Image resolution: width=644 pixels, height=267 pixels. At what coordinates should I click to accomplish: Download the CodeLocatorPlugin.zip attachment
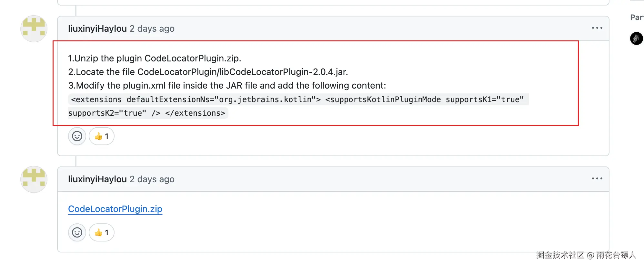click(115, 209)
